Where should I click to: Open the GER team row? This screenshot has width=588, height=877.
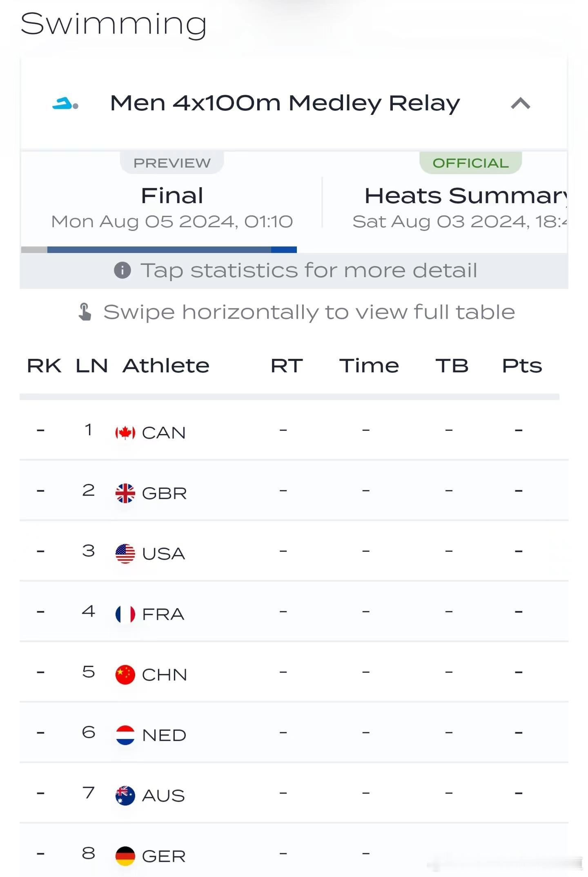click(294, 853)
